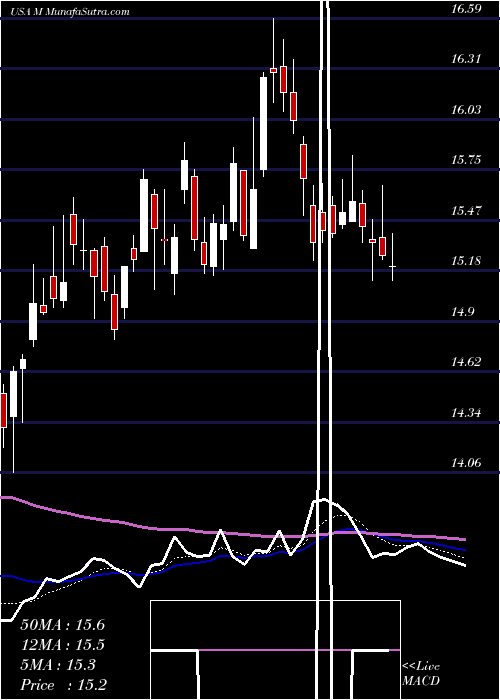Image resolution: width=500 pixels, height=700 pixels.
Task: Click the tallest white candlestick near 16.31
Action: (264, 123)
